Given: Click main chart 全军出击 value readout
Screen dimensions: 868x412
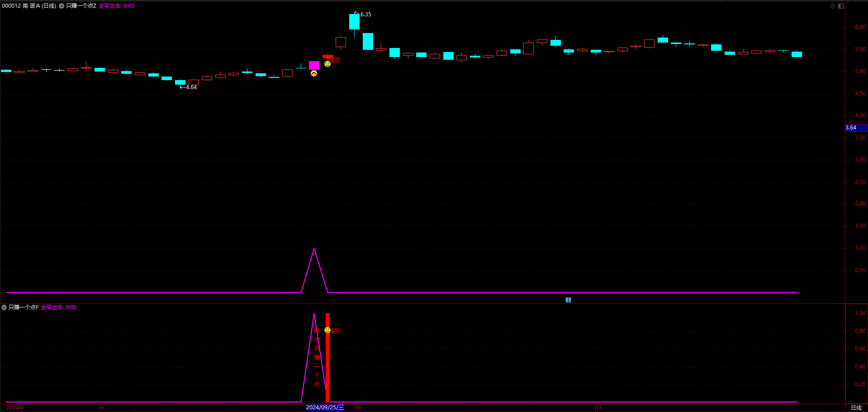Looking at the screenshot, I should (116, 6).
